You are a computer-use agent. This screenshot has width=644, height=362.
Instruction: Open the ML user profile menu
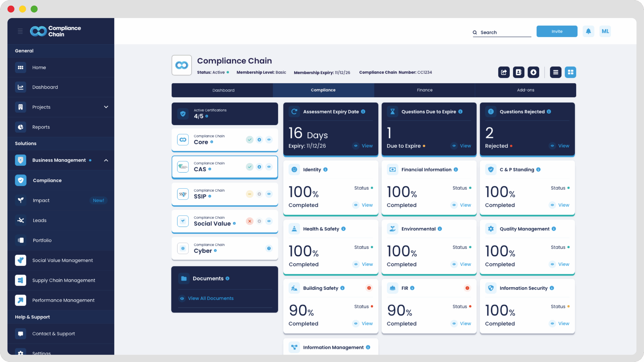click(x=605, y=31)
